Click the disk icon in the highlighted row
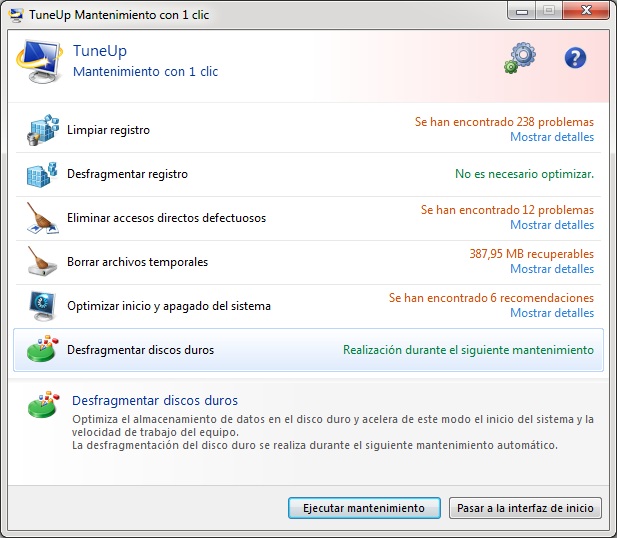The height and width of the screenshot is (538, 617). click(x=42, y=349)
